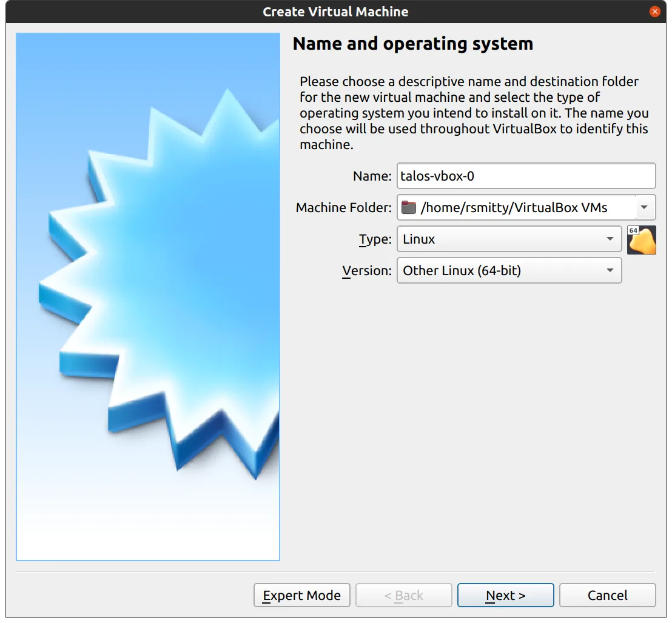This screenshot has height=623, width=672.
Task: Click the Version: label
Action: [366, 271]
